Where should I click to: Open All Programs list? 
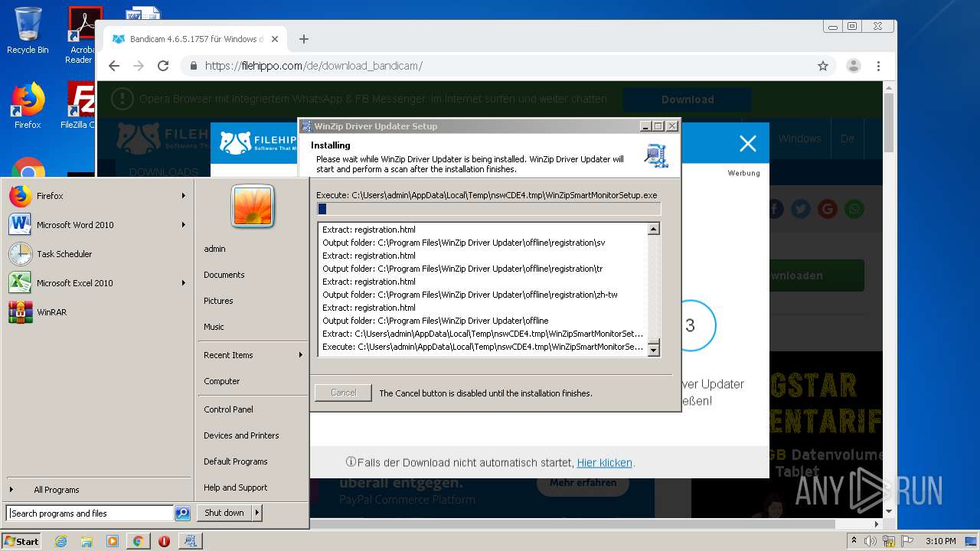click(96, 490)
